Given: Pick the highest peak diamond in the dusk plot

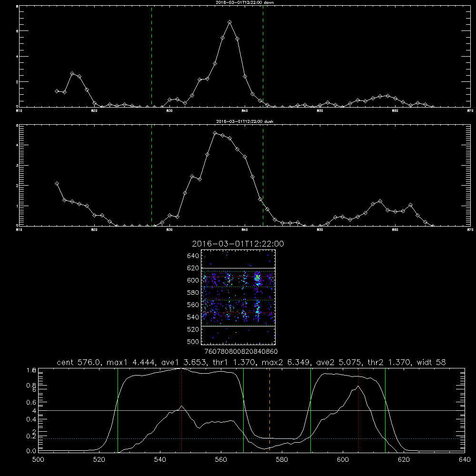Looking at the screenshot, I should click(x=215, y=133).
